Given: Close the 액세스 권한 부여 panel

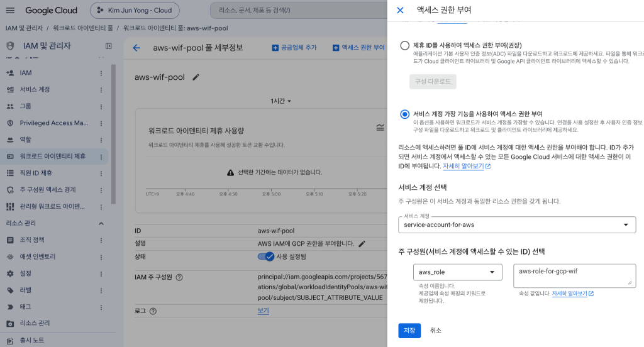Looking at the screenshot, I should click(x=400, y=10).
